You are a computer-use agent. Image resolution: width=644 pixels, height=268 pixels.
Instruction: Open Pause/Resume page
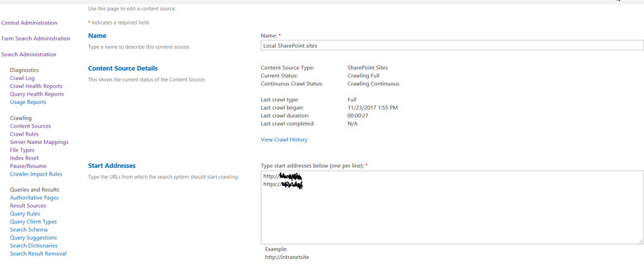coord(28,166)
